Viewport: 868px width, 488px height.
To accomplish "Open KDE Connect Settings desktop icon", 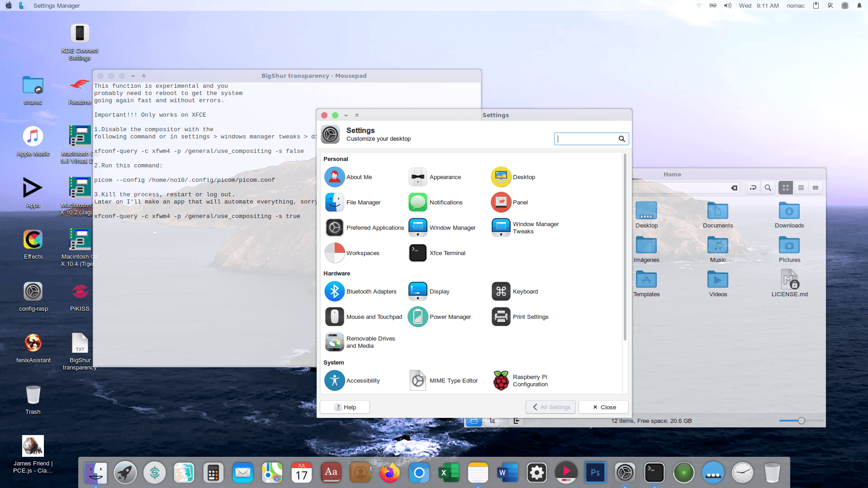I will [x=80, y=42].
